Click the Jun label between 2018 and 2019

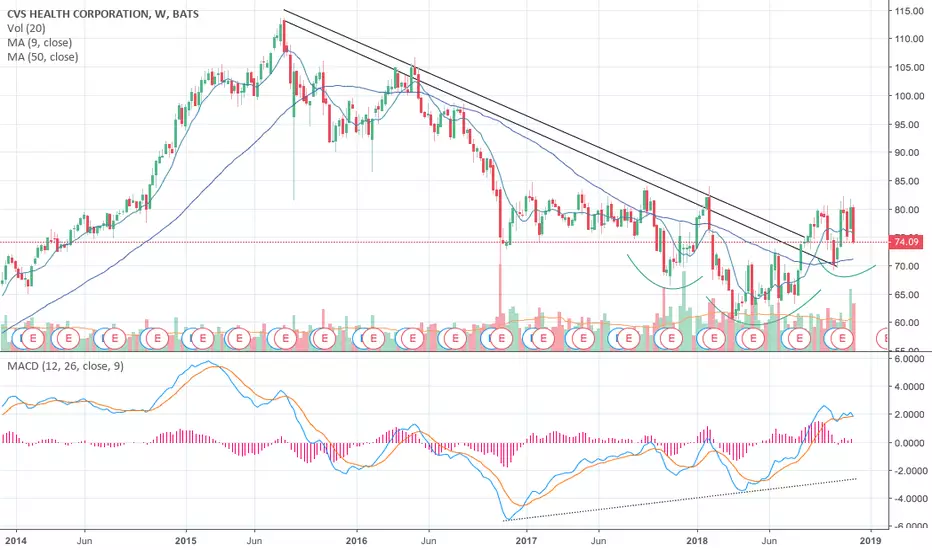[769, 540]
